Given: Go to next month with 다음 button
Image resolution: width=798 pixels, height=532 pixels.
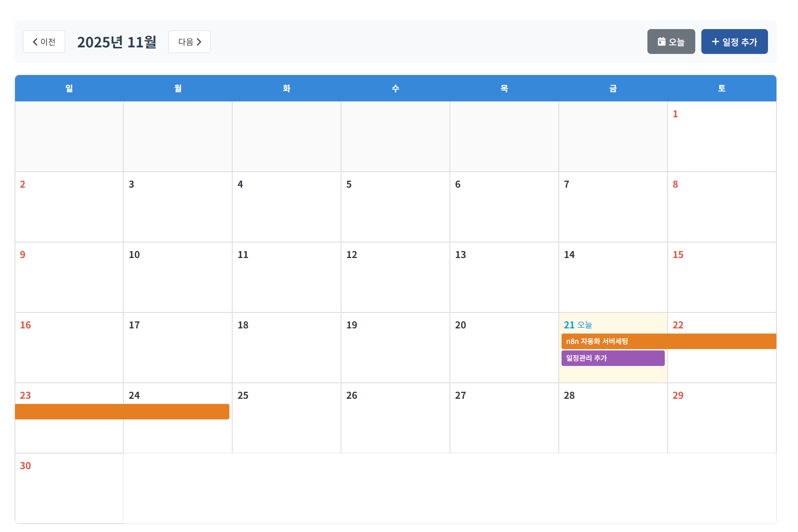Looking at the screenshot, I should (x=190, y=42).
